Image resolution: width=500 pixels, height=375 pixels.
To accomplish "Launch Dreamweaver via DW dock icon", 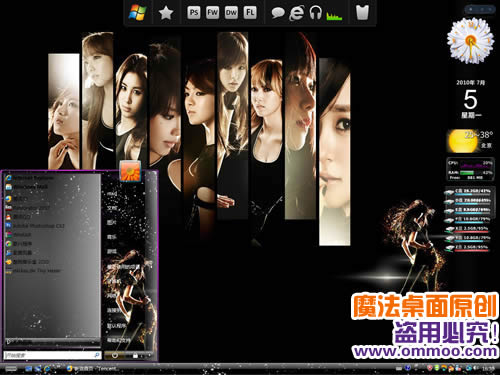I will (x=231, y=13).
